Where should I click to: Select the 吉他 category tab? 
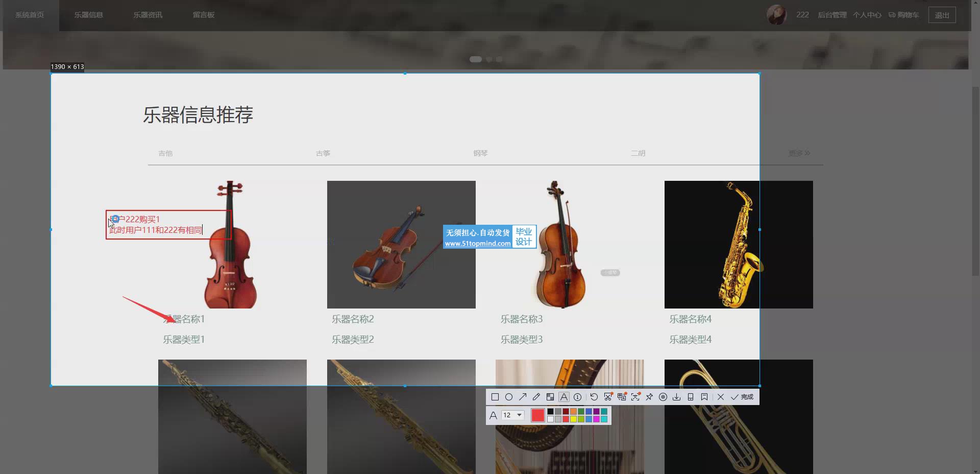pyautogui.click(x=165, y=153)
